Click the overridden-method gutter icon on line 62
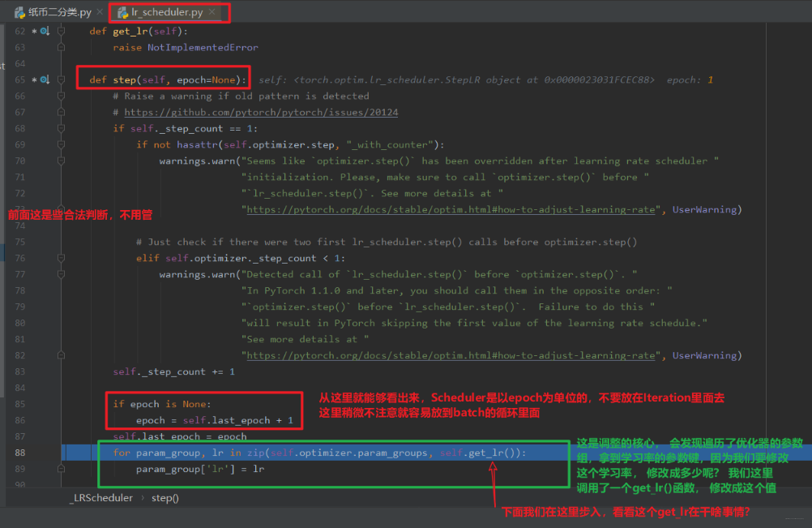Image resolution: width=812 pixels, height=528 pixels. (45, 31)
